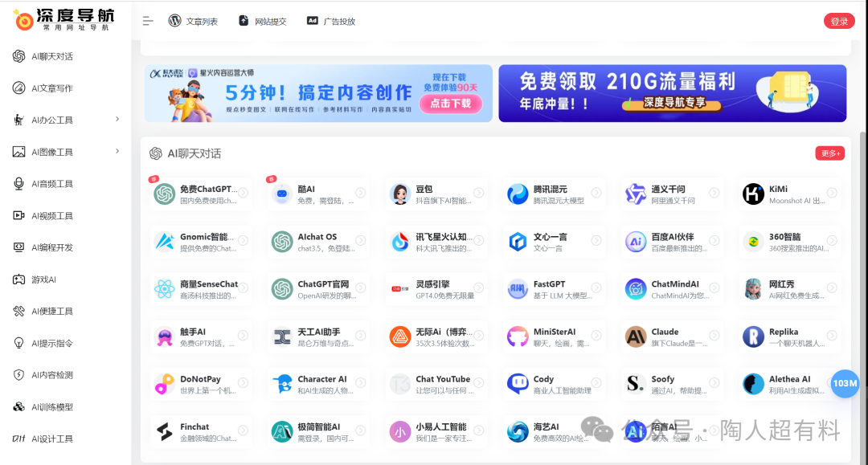Select the AI提示指令 lightbulb icon

[18, 343]
